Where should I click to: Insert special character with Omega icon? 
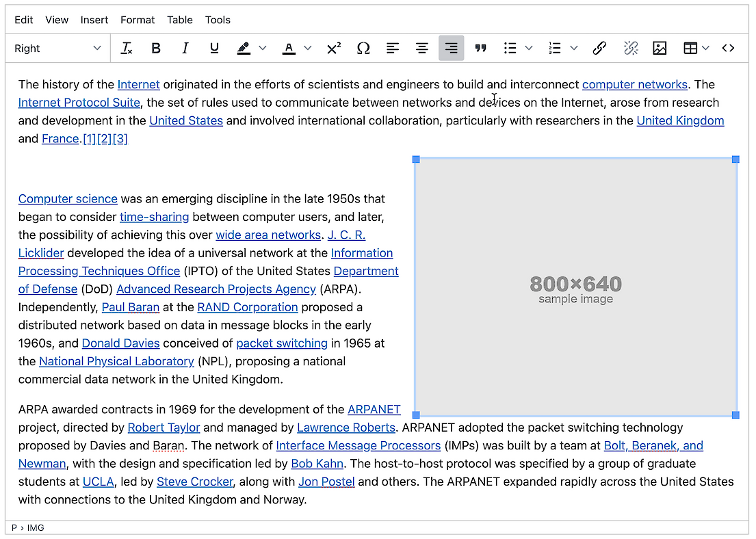pyautogui.click(x=363, y=49)
